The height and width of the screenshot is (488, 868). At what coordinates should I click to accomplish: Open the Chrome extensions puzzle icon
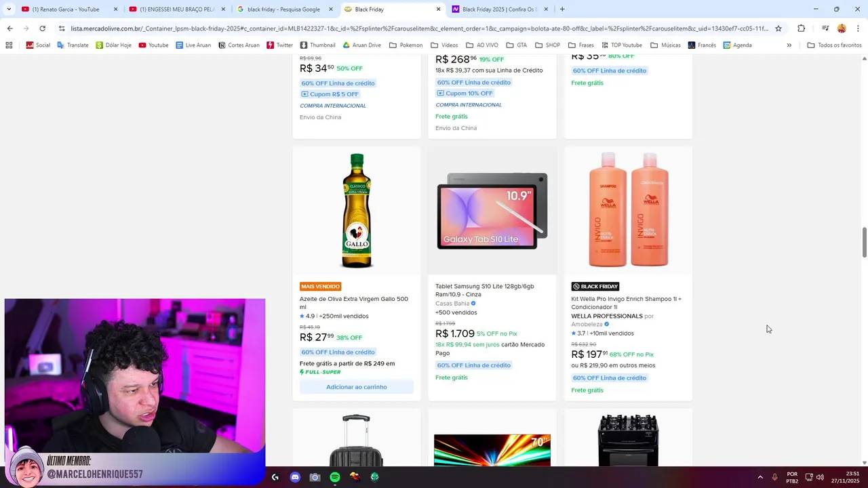(x=802, y=28)
